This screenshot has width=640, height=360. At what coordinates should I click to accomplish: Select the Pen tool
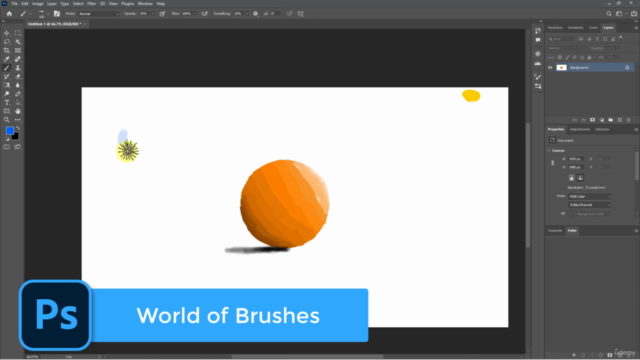(18, 94)
